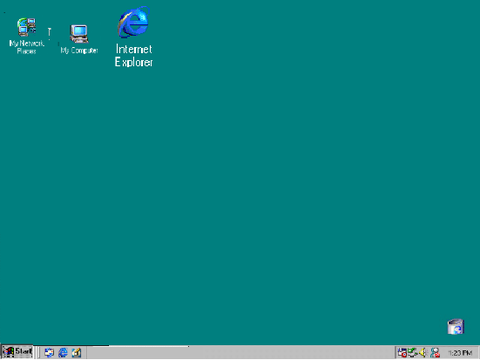
Task: Click the Quick Launch toolbar grip handle
Action: 38,352
